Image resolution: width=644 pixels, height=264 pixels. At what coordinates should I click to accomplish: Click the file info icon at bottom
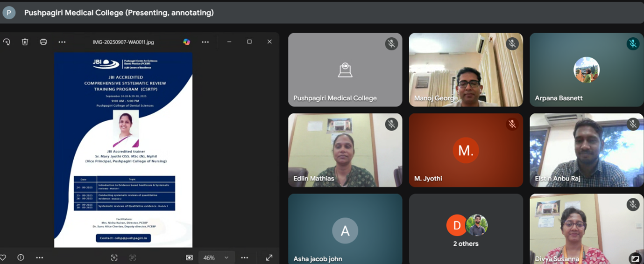click(21, 257)
